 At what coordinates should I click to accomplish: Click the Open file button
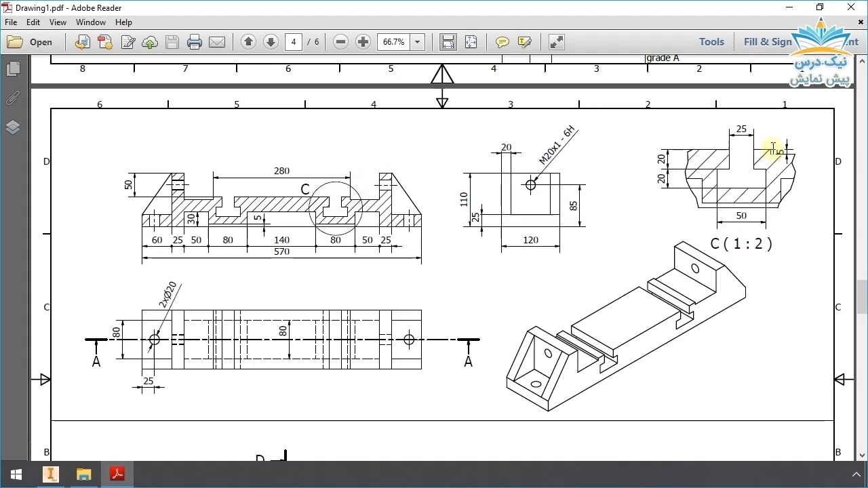pyautogui.click(x=30, y=42)
